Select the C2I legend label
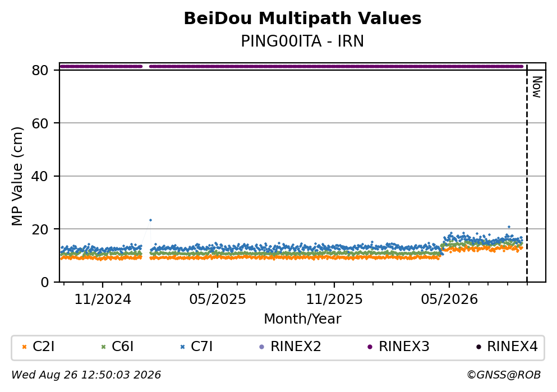 (43, 347)
